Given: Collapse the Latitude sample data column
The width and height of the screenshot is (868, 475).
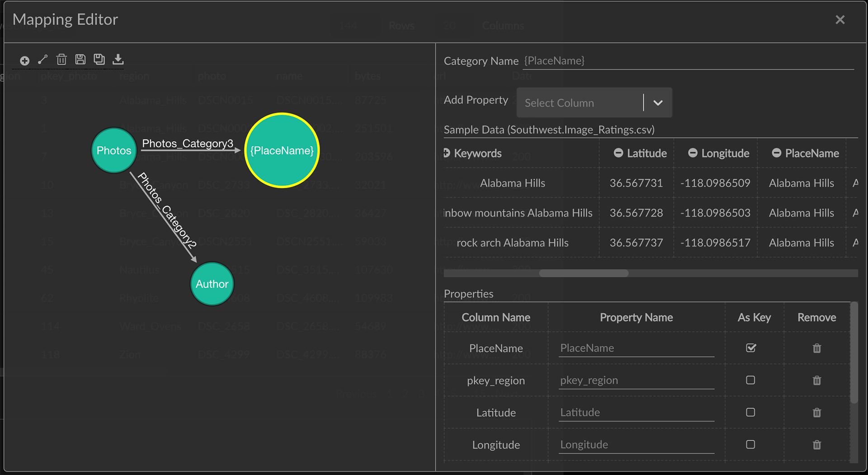Looking at the screenshot, I should pos(618,153).
